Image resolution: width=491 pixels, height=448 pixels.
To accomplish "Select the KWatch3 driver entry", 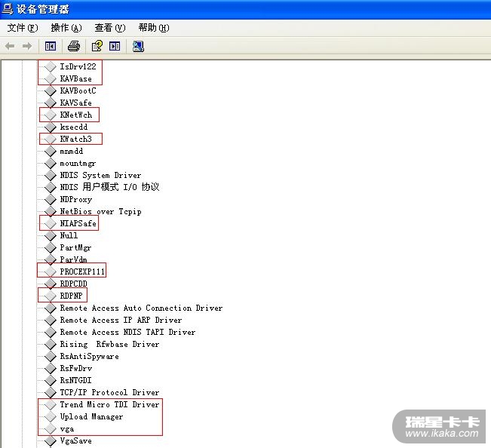I will click(x=75, y=139).
